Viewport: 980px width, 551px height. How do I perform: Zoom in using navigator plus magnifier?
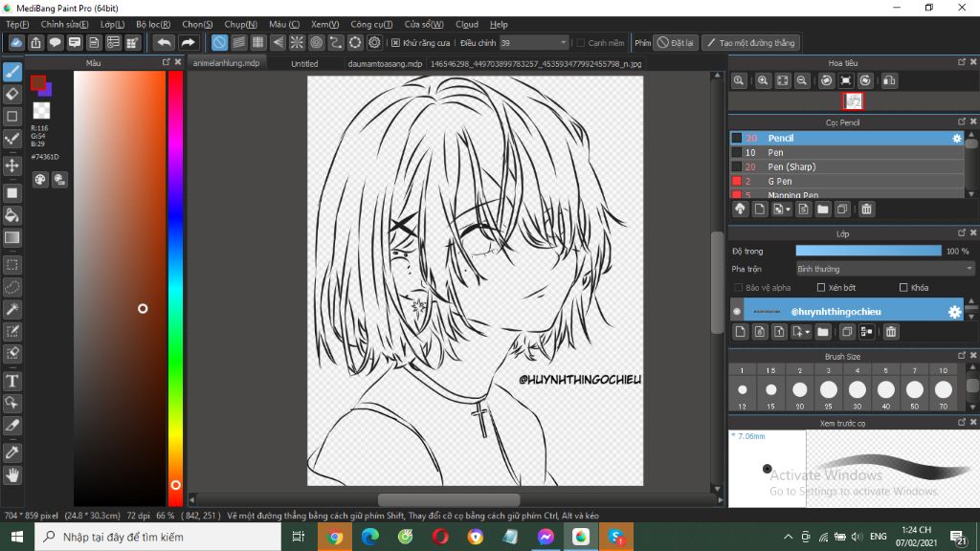tap(763, 80)
